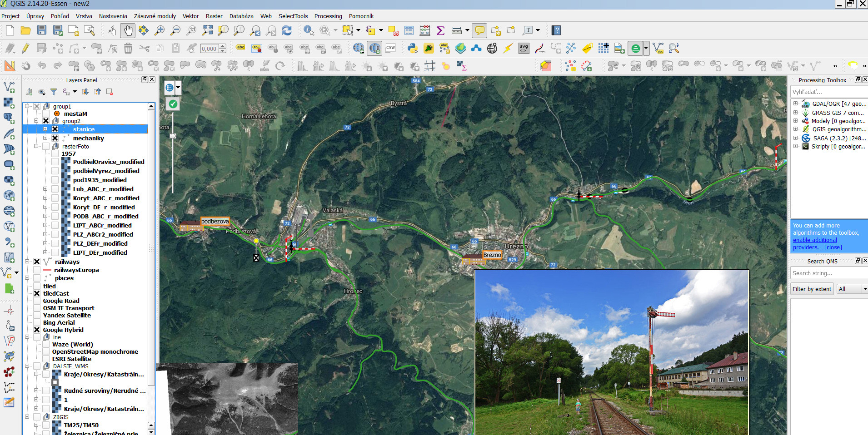Expand the mechaniky layer node
868x435 pixels.
45,138
